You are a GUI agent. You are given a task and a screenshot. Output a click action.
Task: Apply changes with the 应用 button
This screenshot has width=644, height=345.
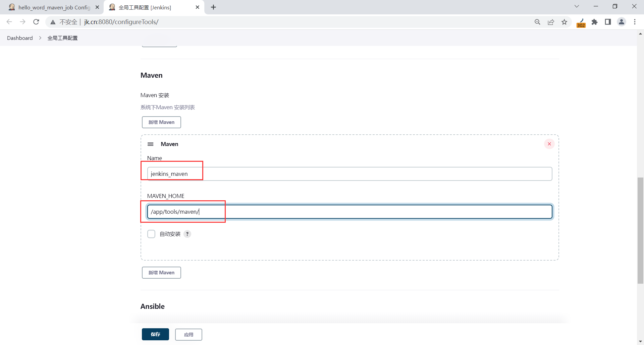pyautogui.click(x=189, y=335)
